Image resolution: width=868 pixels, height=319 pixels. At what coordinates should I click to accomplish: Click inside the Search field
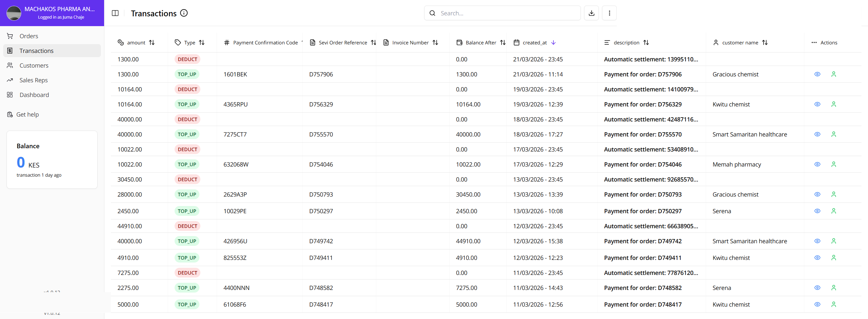(502, 13)
